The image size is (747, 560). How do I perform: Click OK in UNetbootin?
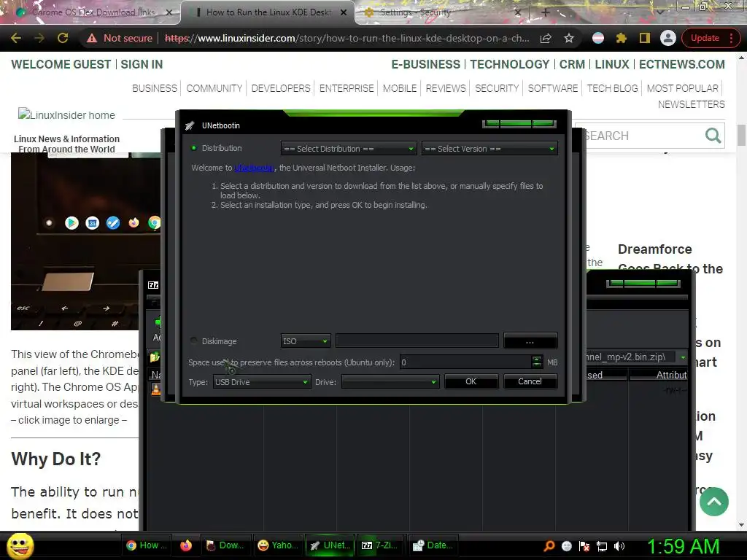click(x=471, y=381)
